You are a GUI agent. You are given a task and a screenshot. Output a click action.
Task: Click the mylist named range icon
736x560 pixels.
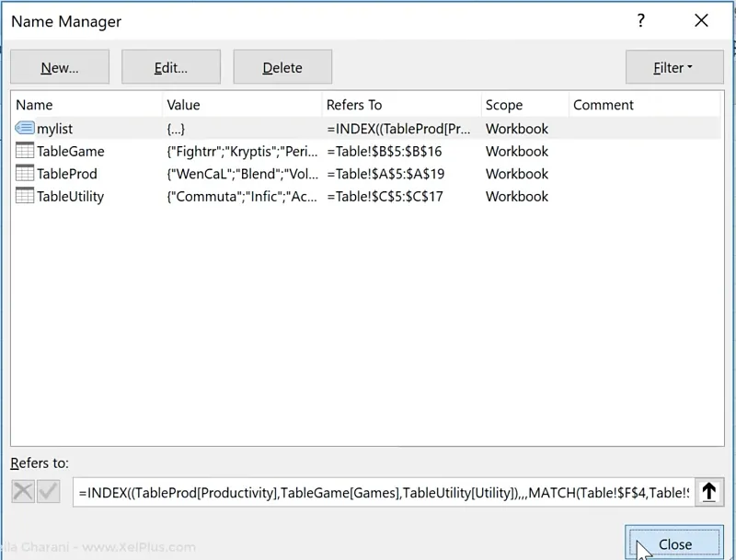point(25,129)
